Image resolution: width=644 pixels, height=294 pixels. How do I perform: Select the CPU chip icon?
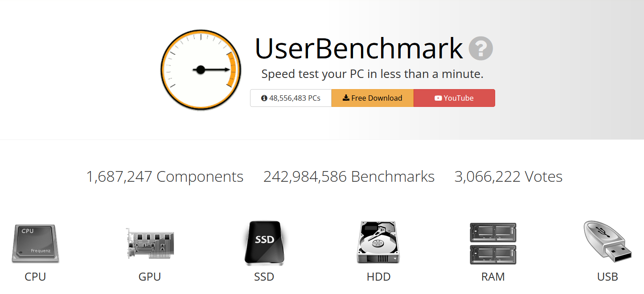click(35, 244)
